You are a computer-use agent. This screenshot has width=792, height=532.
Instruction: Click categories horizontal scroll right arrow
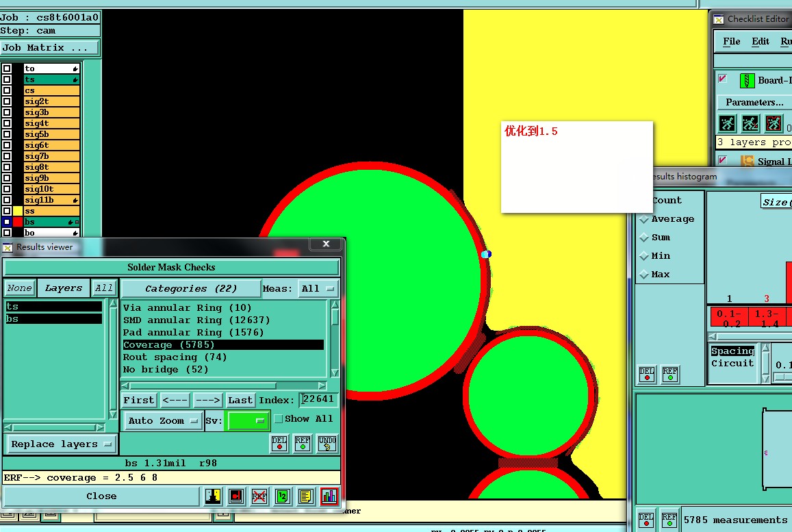pyautogui.click(x=322, y=386)
